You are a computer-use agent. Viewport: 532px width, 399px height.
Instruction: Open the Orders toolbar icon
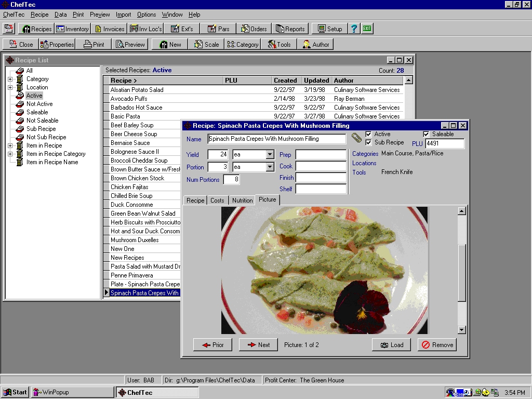point(254,29)
